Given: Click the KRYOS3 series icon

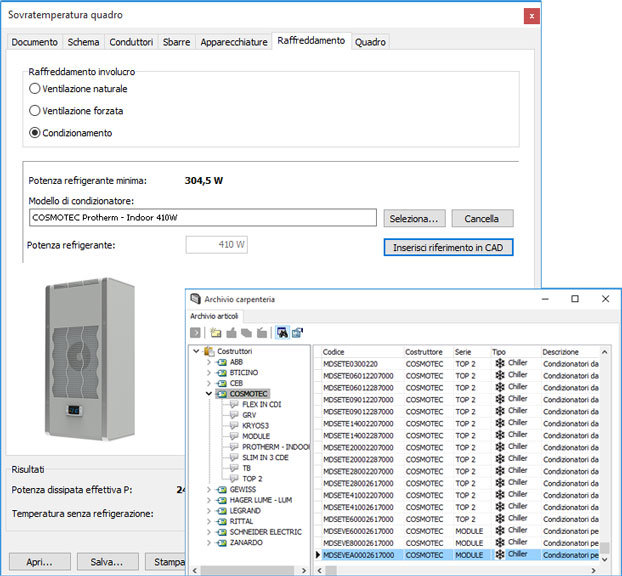Looking at the screenshot, I should [x=234, y=426].
